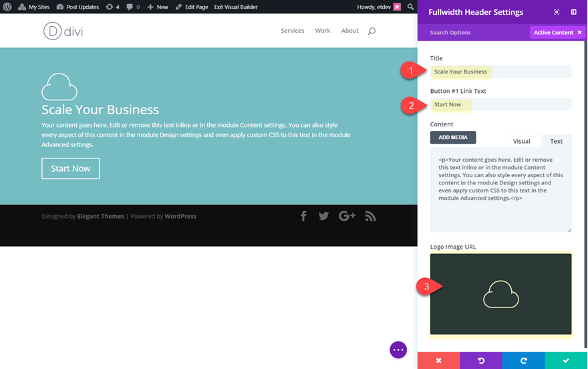The height and width of the screenshot is (369, 588).
Task: Click the Start Now button in header
Action: 71,168
